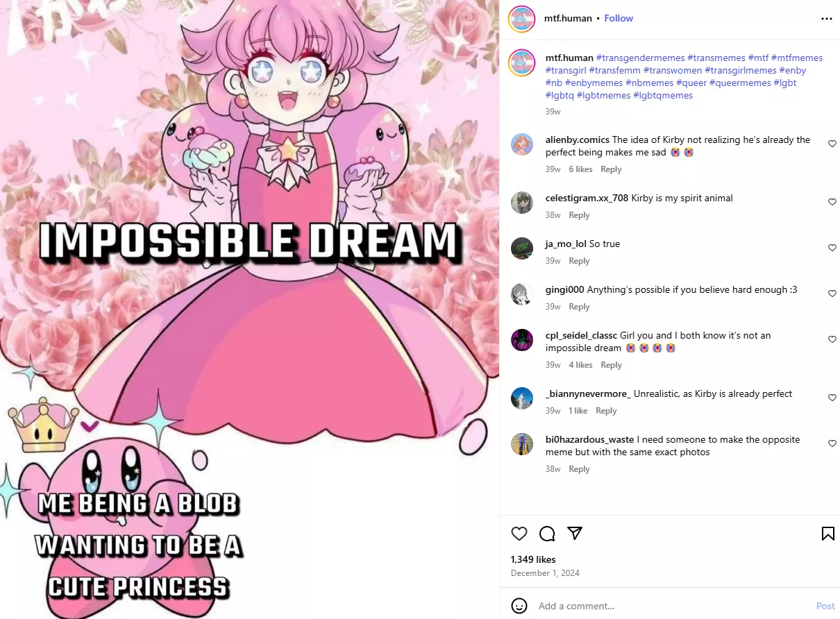This screenshot has width=840, height=619.
Task: Submit comment with the Post button
Action: 825,606
